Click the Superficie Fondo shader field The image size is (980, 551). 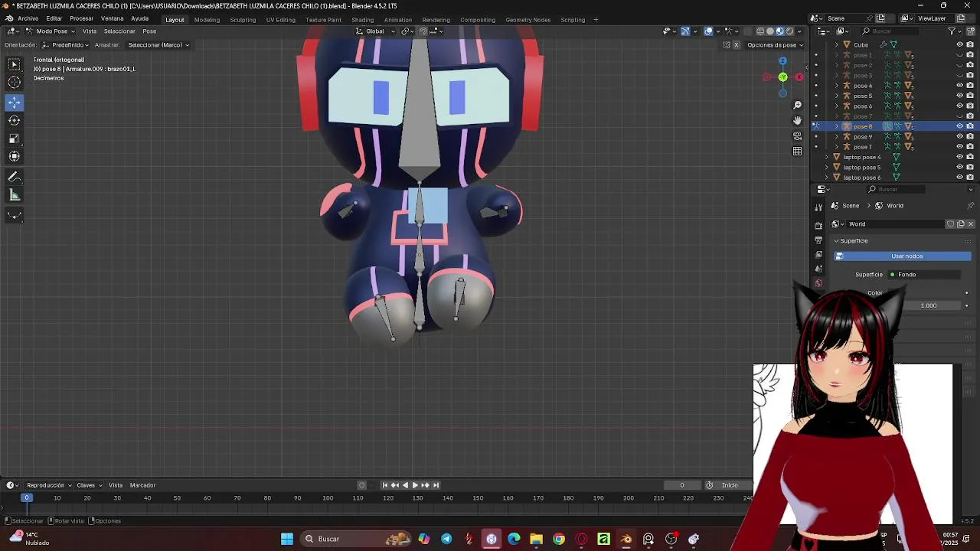(924, 275)
